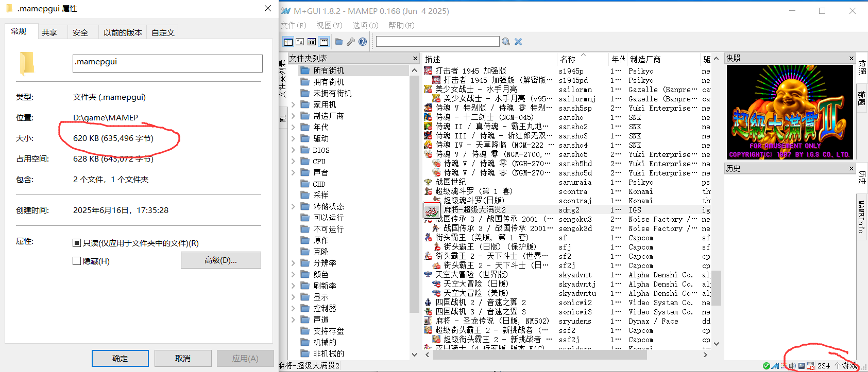Open settings with the wrench icon
The width and height of the screenshot is (868, 372).
pos(351,42)
